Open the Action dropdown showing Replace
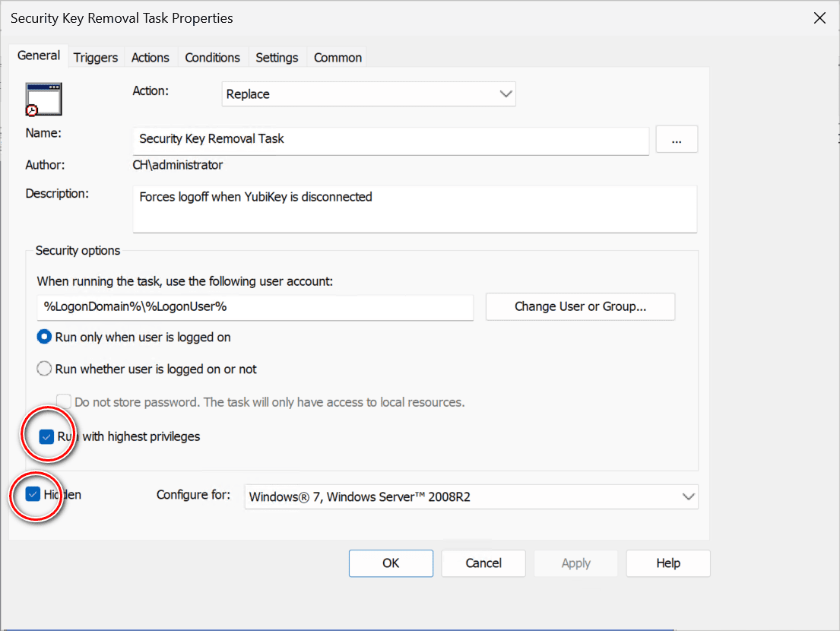The image size is (840, 631). click(368, 94)
